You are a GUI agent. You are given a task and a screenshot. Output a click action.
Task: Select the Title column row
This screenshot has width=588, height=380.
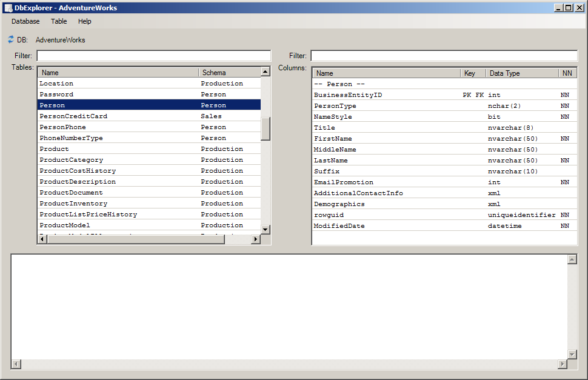click(x=444, y=127)
